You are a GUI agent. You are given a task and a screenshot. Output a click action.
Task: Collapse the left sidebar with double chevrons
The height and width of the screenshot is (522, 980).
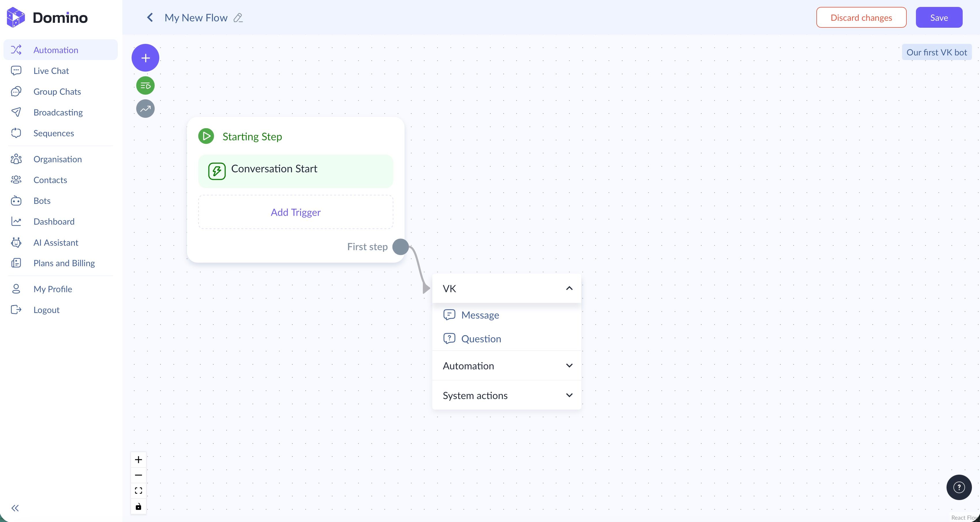[x=16, y=508]
